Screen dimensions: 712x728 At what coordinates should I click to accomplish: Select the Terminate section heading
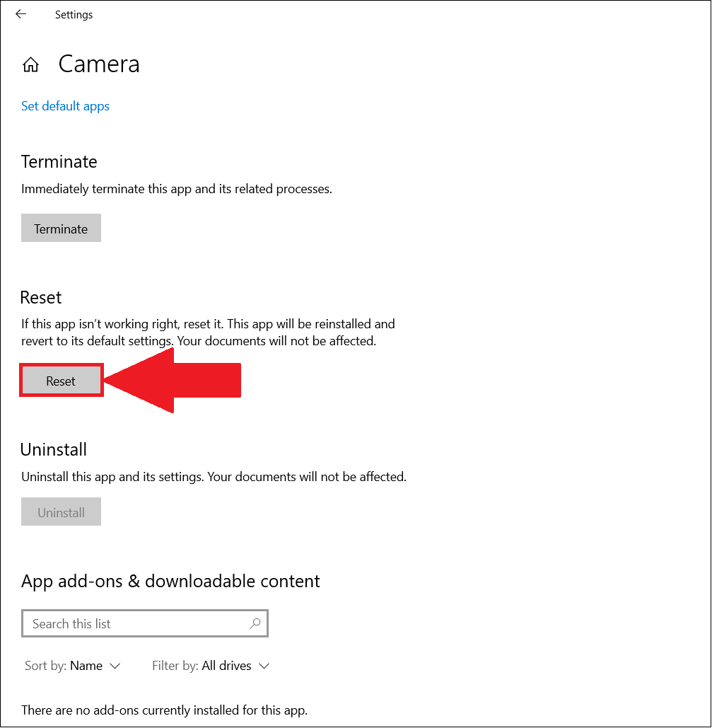click(x=59, y=161)
